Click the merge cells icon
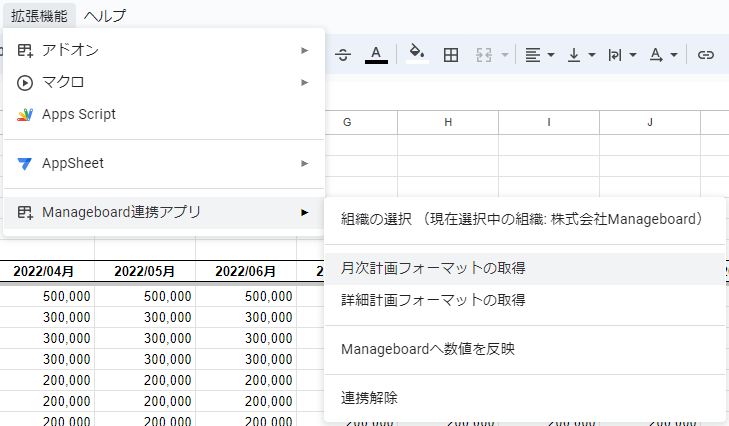Image resolution: width=729 pixels, height=426 pixels. (x=484, y=55)
